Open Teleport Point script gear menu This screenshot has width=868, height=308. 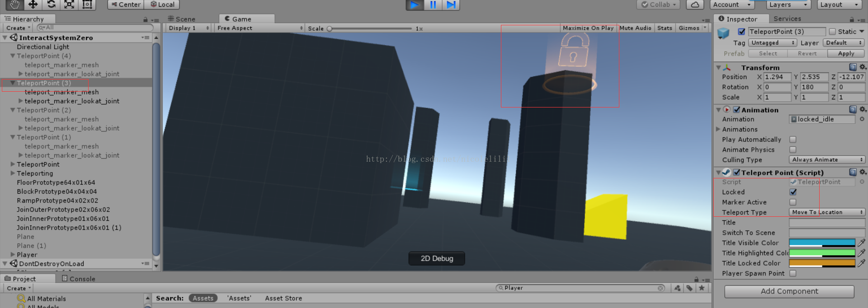pos(863,172)
